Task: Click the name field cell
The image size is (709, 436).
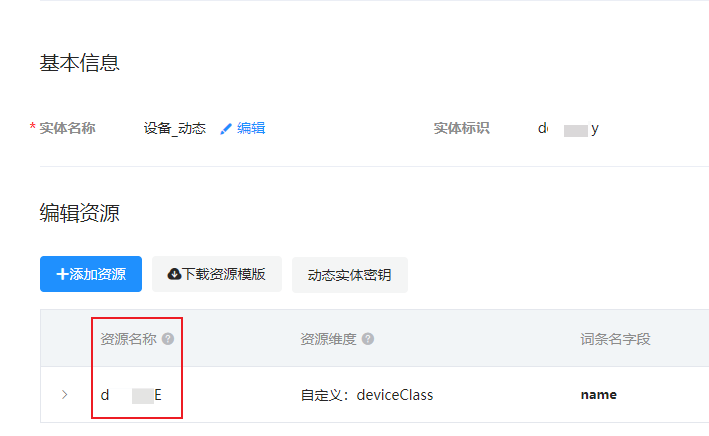Action: click(x=599, y=395)
